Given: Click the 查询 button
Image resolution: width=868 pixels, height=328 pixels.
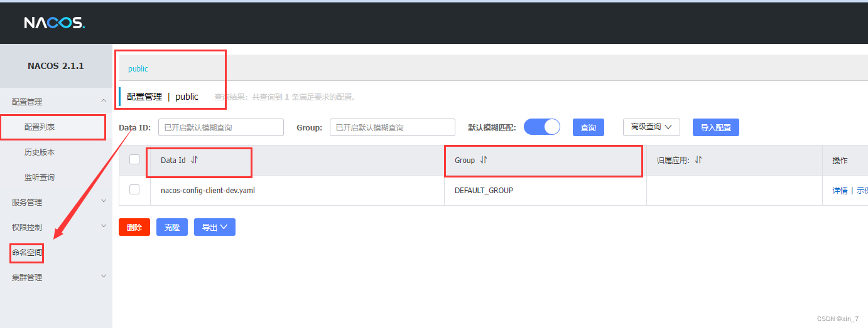Looking at the screenshot, I should point(589,127).
